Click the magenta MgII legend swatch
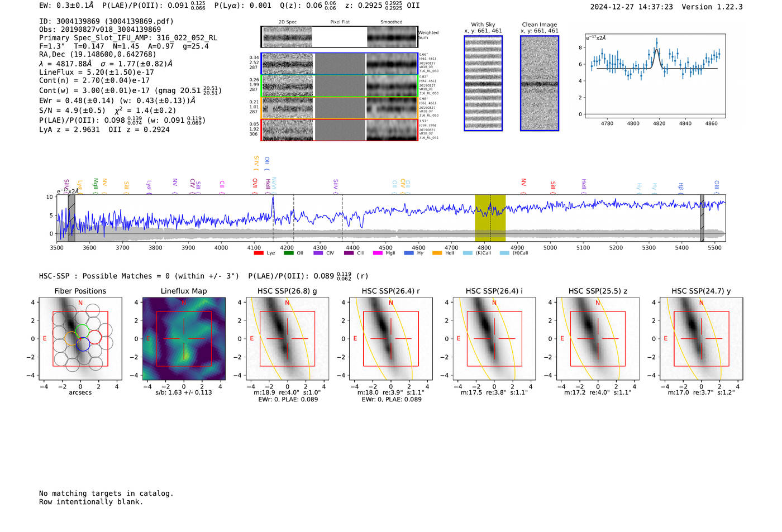This screenshot has height=532, width=782. pos(378,253)
